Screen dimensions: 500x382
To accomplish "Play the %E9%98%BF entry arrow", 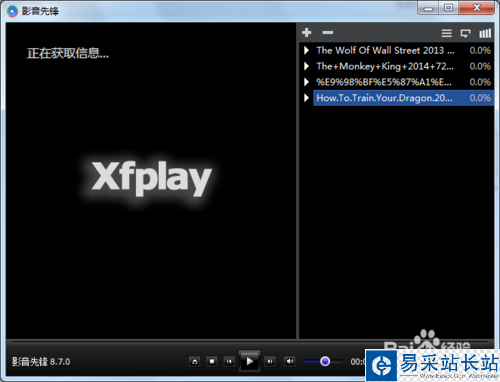I will (x=307, y=82).
